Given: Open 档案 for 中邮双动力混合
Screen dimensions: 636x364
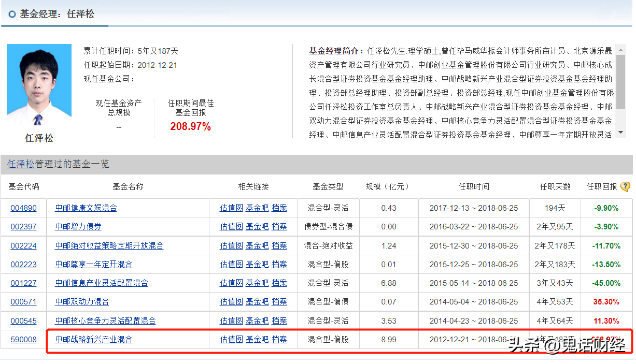Looking at the screenshot, I should click(x=279, y=302).
